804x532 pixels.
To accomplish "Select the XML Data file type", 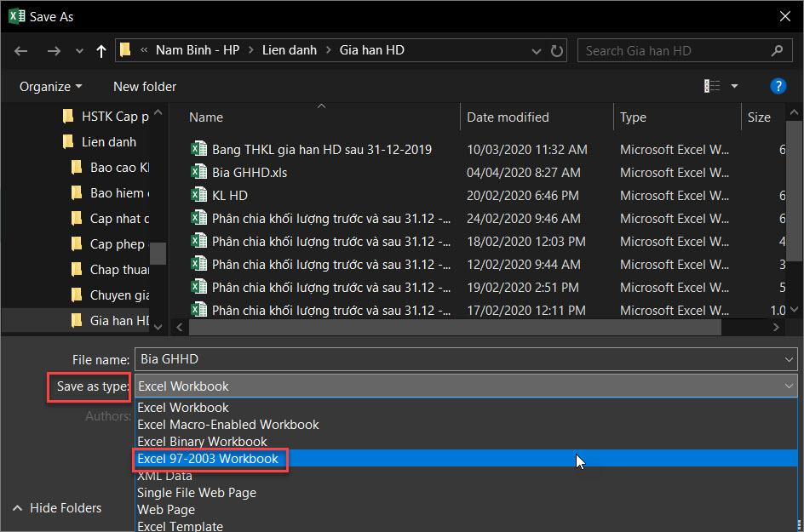I will [x=164, y=476].
